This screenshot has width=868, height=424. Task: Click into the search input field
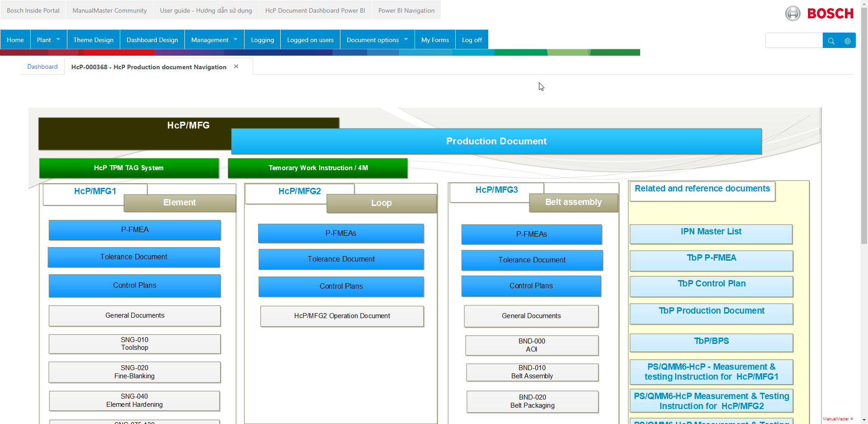tap(794, 41)
